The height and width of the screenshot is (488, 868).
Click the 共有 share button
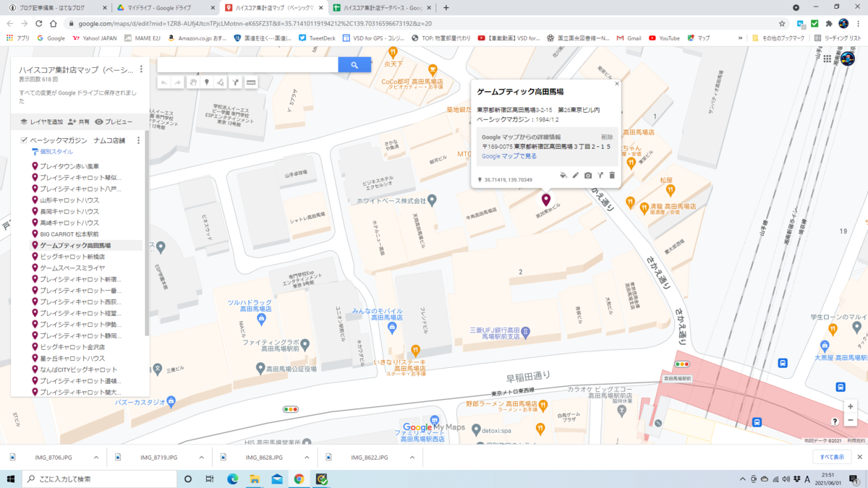(79, 122)
